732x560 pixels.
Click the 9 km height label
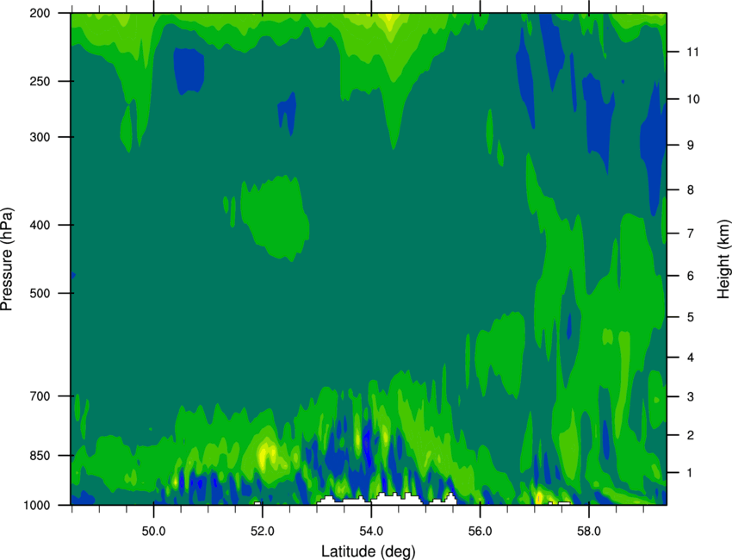click(x=691, y=146)
